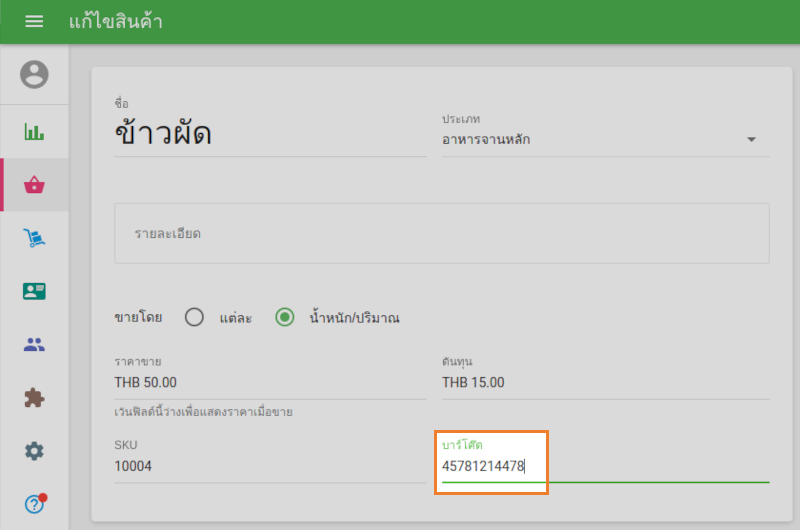The image size is (800, 530).
Task: Click the ราคาขาย price field
Action: click(270, 383)
